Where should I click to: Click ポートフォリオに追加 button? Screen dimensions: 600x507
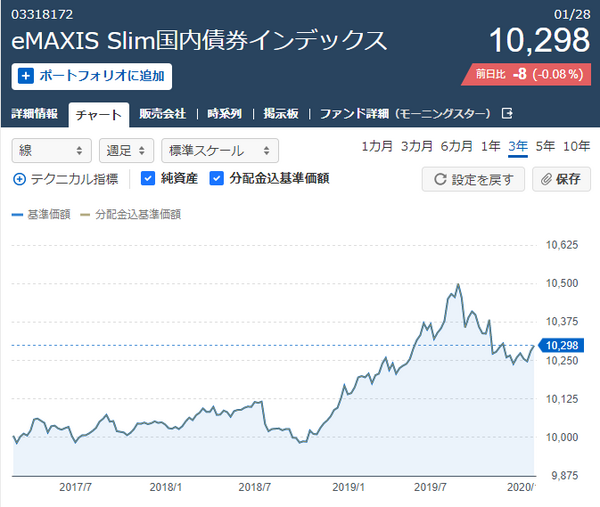click(92, 77)
